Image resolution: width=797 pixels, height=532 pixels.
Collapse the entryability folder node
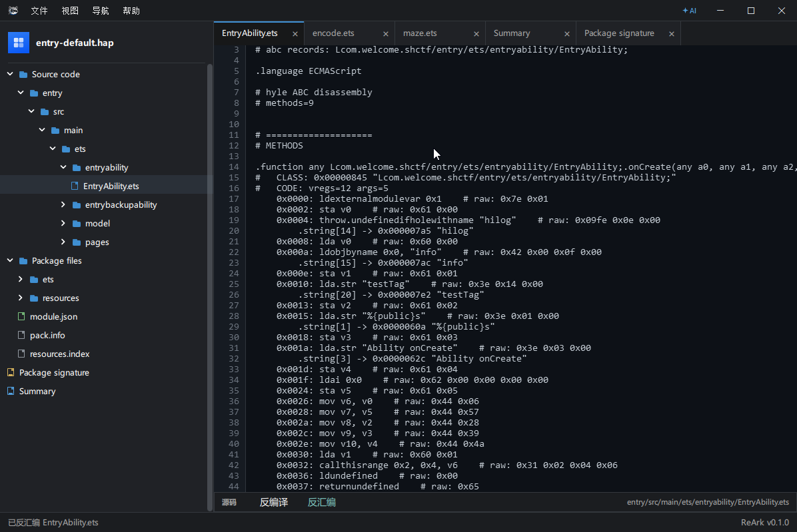[x=63, y=167]
